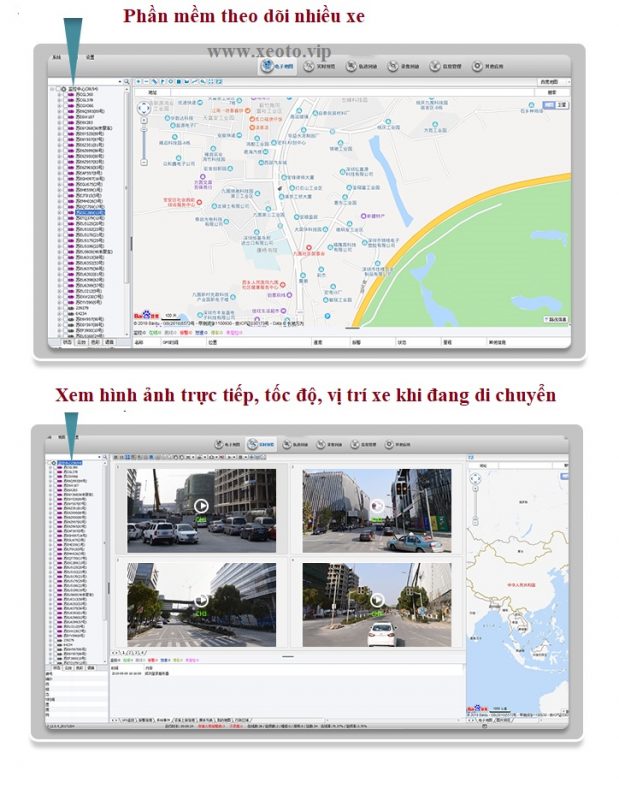Click the 搜索 button beside the address field

pos(552,93)
